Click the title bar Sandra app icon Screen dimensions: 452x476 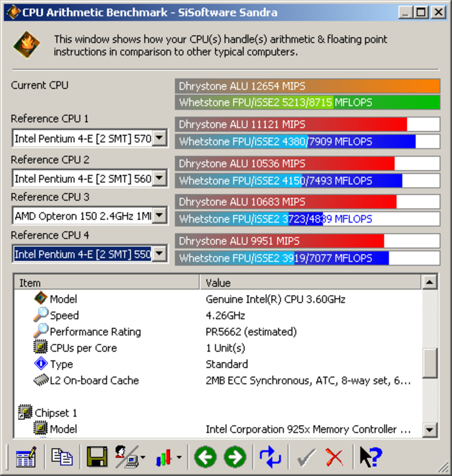pyautogui.click(x=13, y=13)
